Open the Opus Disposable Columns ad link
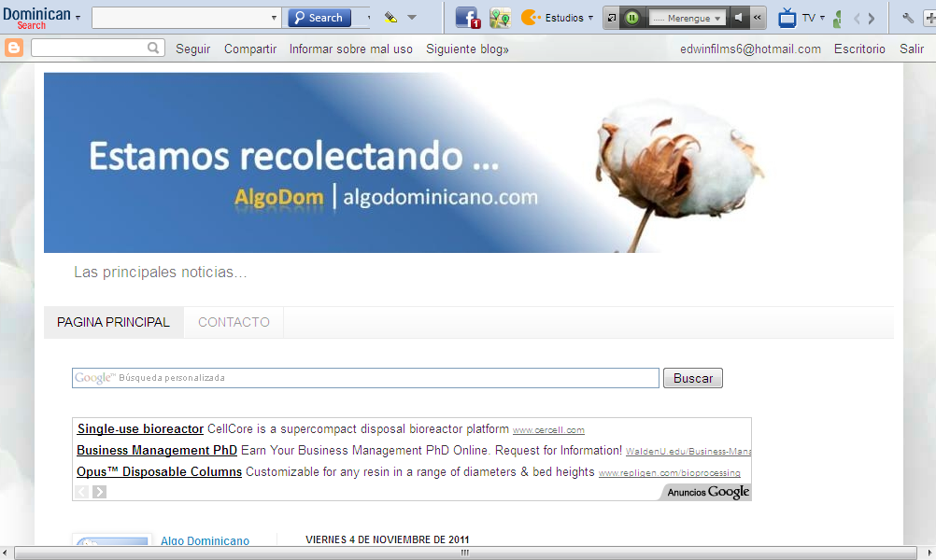This screenshot has width=936, height=560. pos(160,471)
